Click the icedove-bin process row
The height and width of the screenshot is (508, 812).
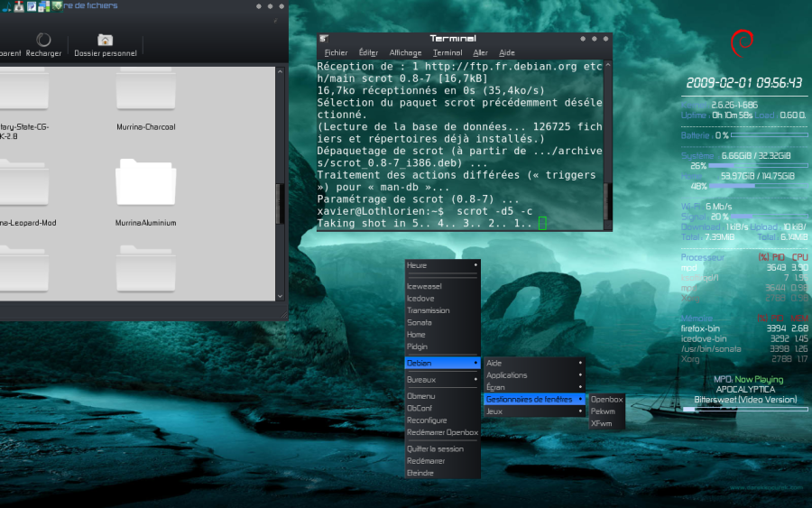tap(744, 338)
